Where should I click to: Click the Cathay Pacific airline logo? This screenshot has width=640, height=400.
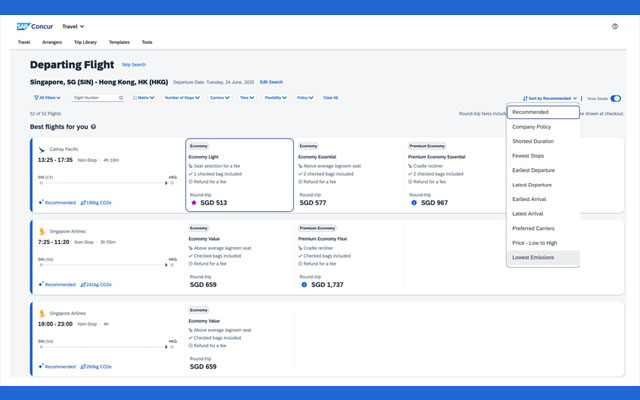coord(42,148)
